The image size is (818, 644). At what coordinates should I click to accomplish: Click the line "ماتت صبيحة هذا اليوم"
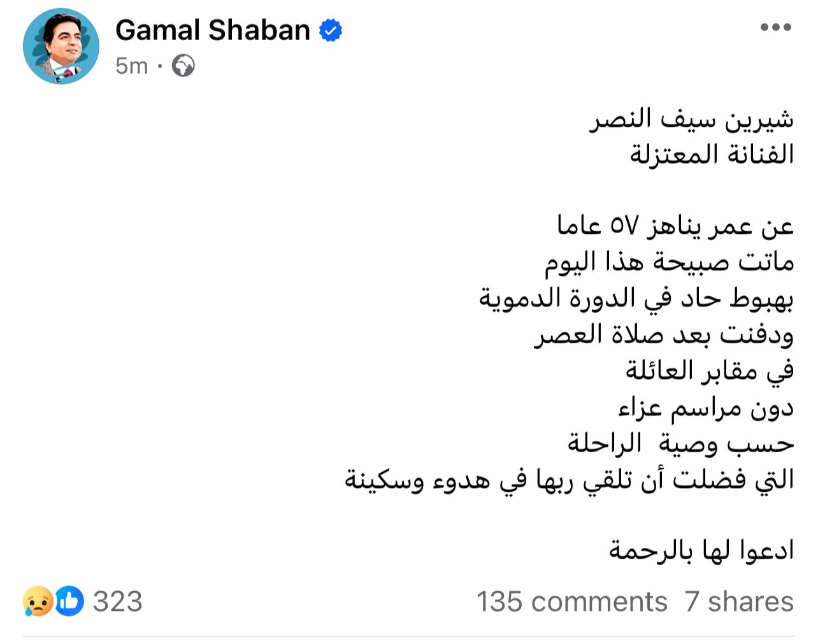[669, 262]
